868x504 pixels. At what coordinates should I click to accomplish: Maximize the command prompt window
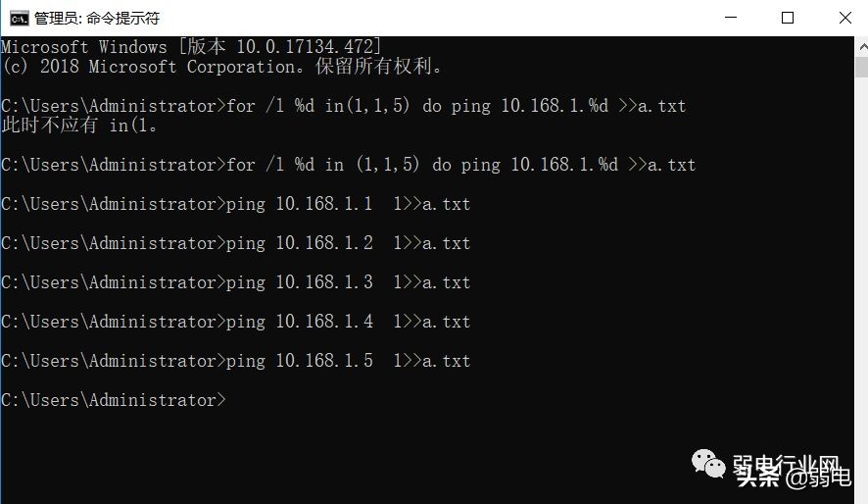point(788,18)
